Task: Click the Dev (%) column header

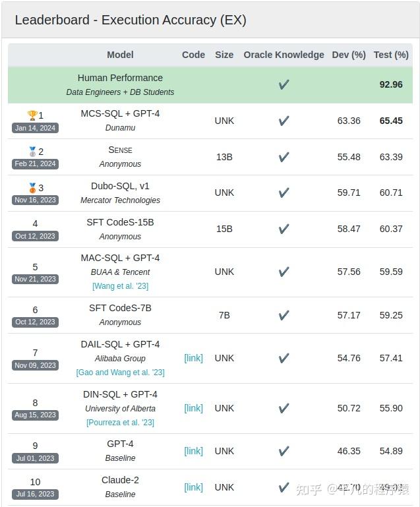Action: coord(349,55)
